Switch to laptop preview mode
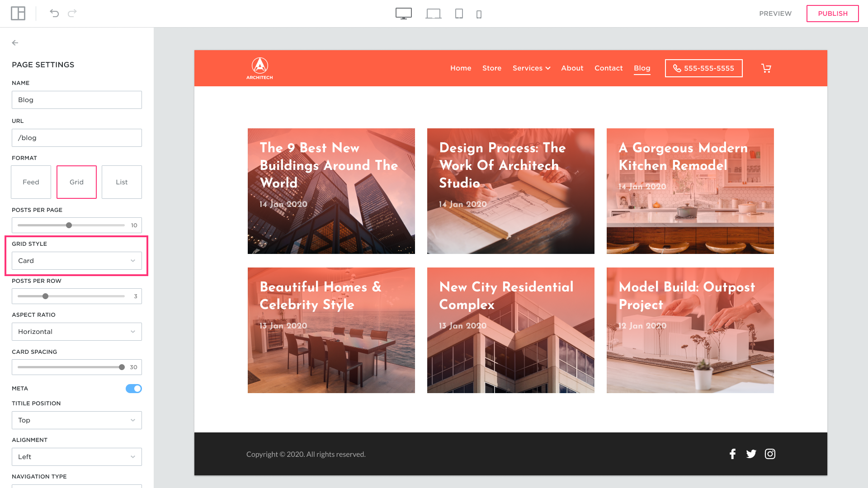The image size is (868, 488). pyautogui.click(x=433, y=14)
